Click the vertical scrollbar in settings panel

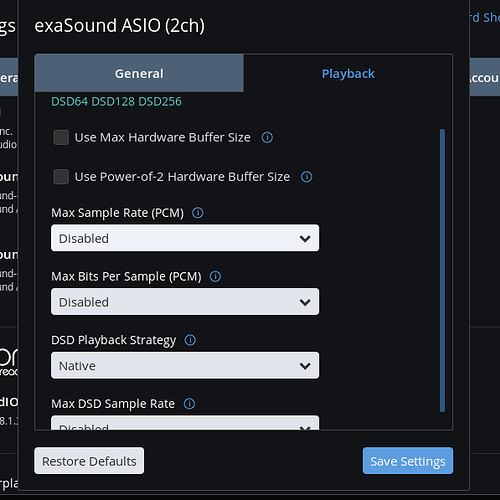[442, 271]
